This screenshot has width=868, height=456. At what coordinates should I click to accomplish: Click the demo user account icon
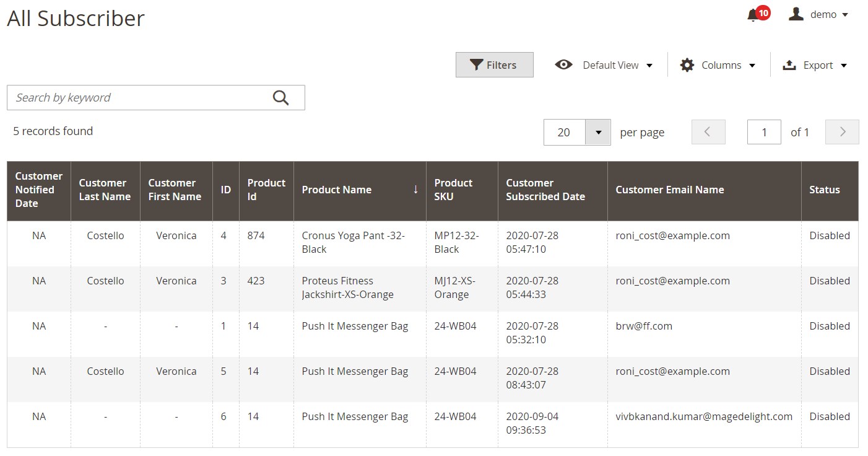796,14
